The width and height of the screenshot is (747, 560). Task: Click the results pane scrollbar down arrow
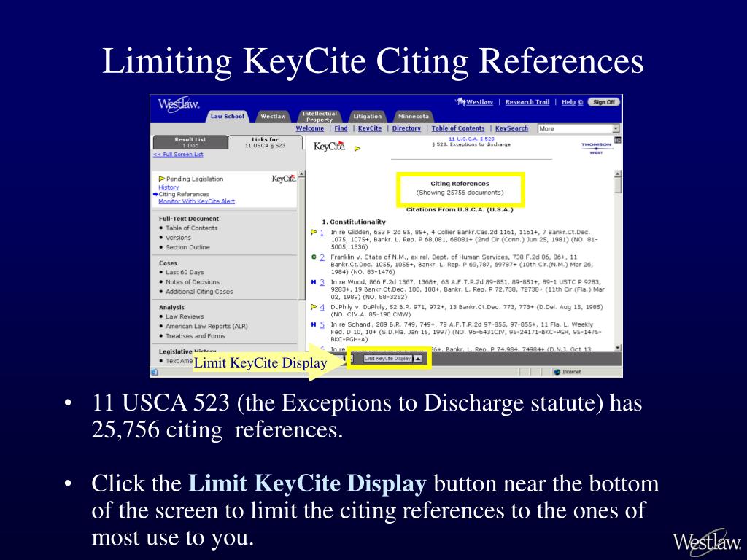(x=618, y=348)
